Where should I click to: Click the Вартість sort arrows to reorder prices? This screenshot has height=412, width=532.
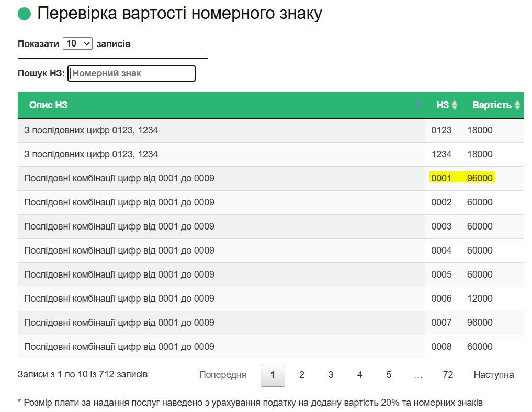pos(517,104)
